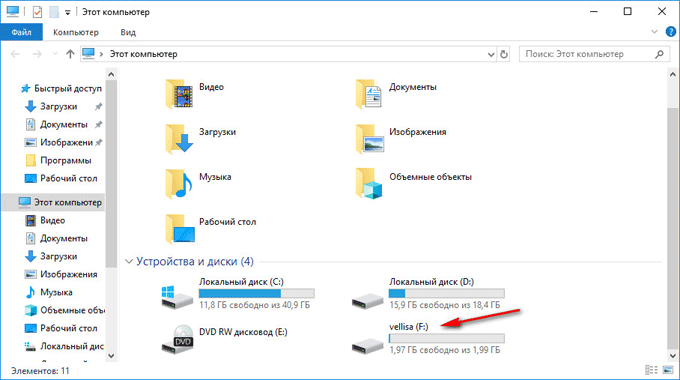Open the recent locations dropdown arrow
Image resolution: width=680 pixels, height=380 pixels.
tap(55, 54)
